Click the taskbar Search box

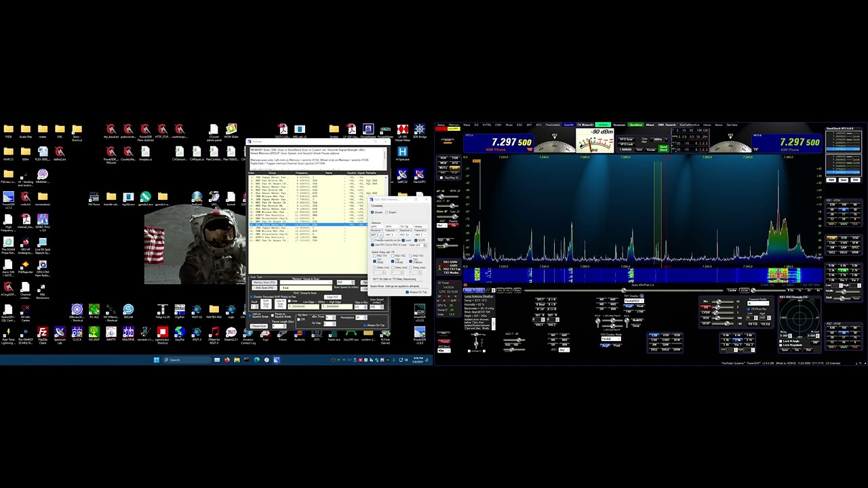(x=186, y=360)
